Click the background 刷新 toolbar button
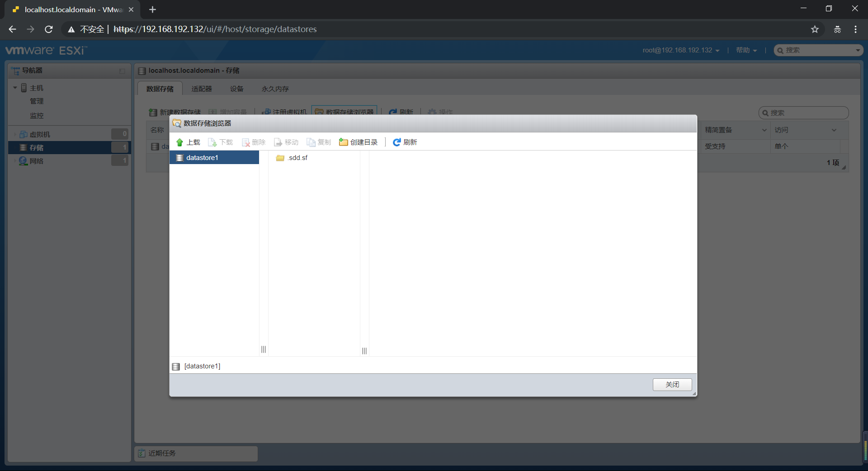The height and width of the screenshot is (471, 868). coord(401,112)
